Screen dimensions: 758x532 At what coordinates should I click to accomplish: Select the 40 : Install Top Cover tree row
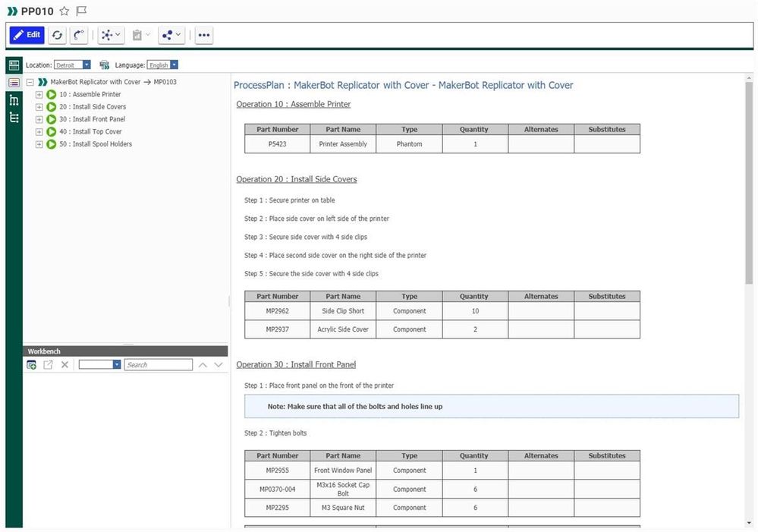[90, 131]
